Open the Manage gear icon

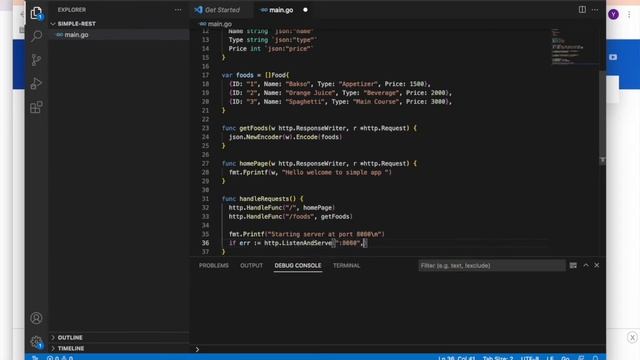pyautogui.click(x=36, y=342)
